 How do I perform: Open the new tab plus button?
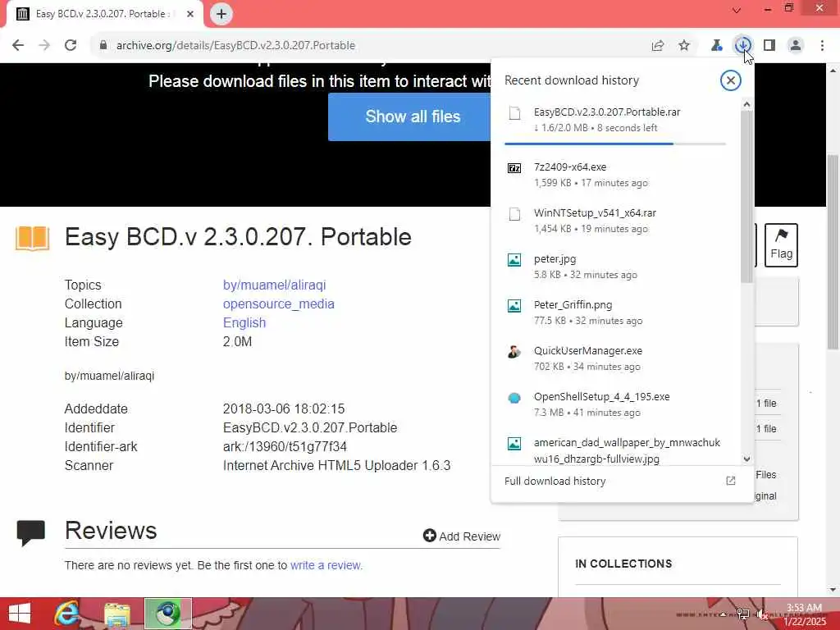pos(221,14)
